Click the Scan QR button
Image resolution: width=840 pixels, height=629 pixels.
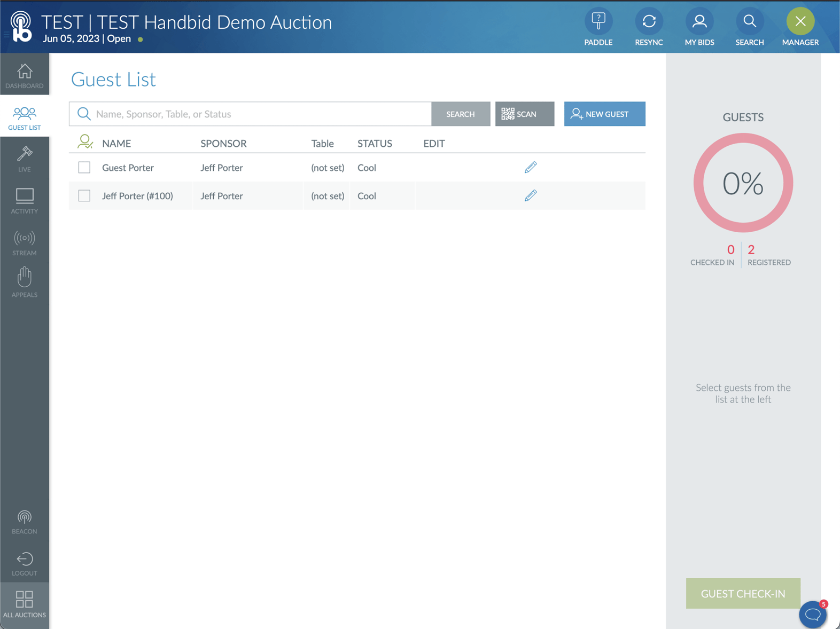coord(524,114)
